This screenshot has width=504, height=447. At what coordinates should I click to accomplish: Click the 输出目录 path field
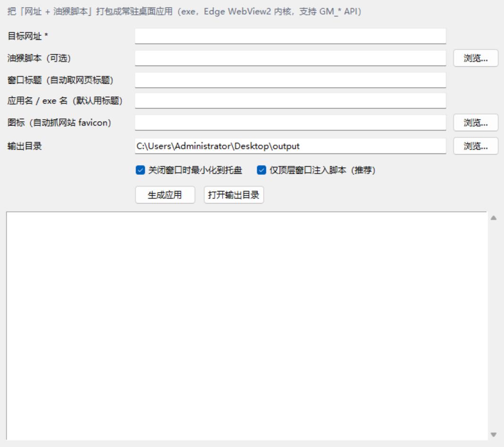click(290, 146)
